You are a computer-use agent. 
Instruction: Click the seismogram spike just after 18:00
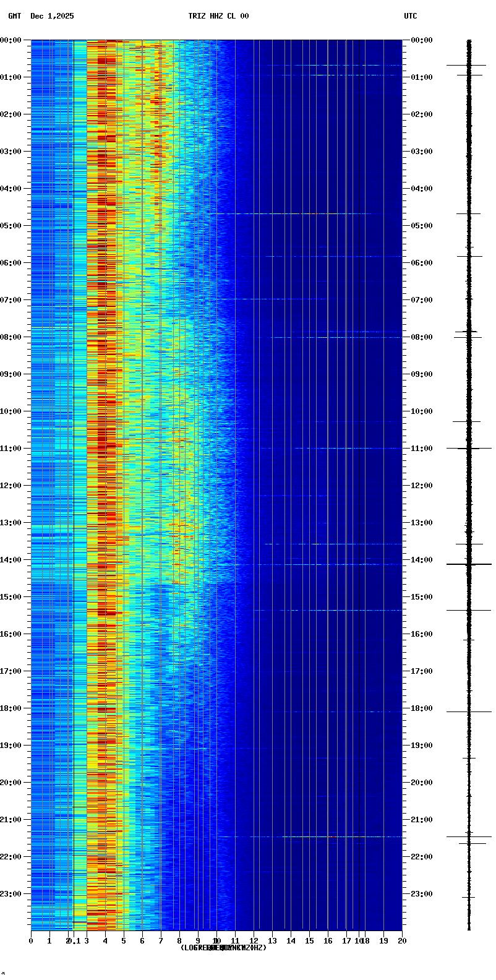469,711
